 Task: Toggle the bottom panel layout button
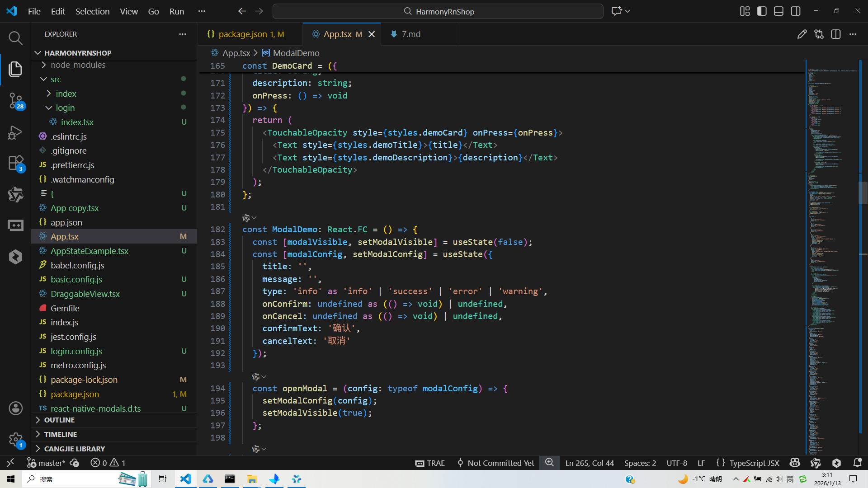778,11
